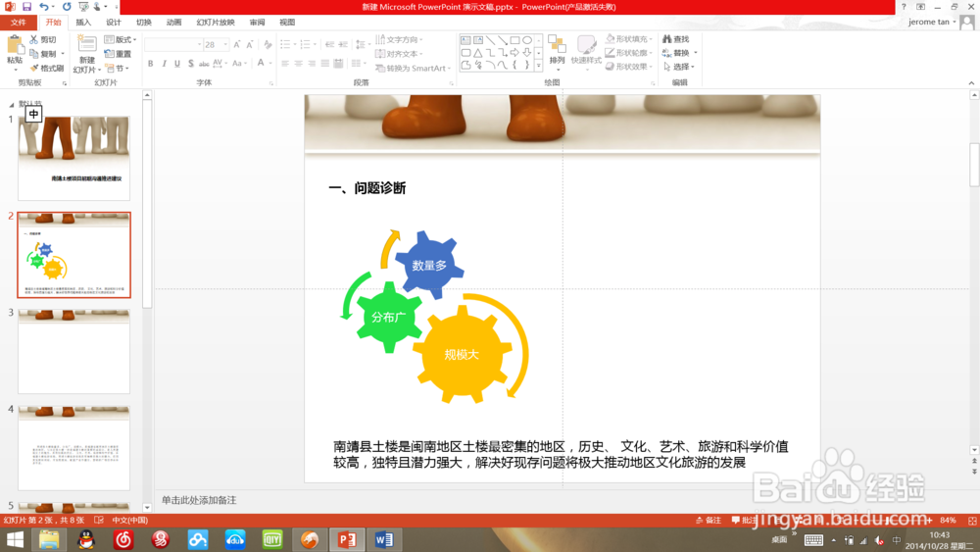Click the jerome tan account name

(928, 22)
